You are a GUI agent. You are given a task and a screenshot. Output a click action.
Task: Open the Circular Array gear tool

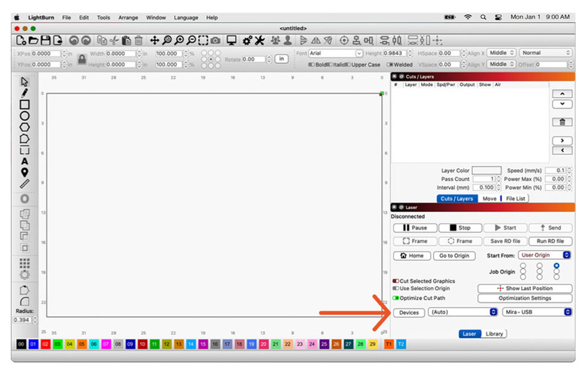click(24, 275)
